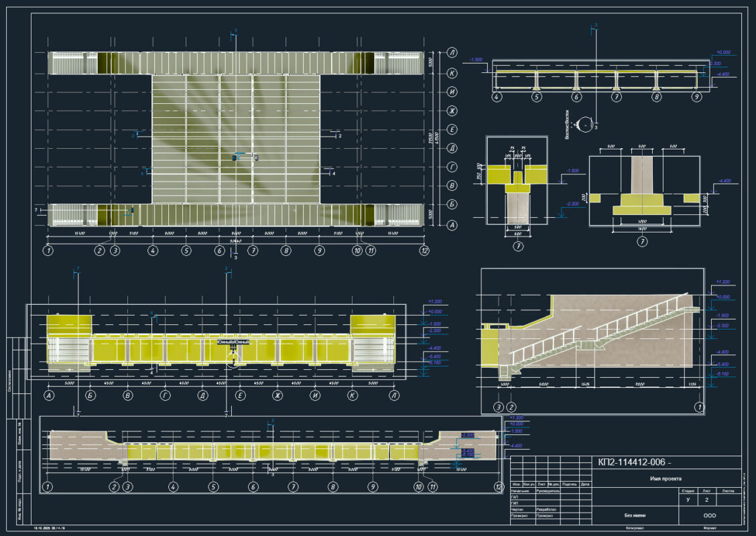Image resolution: width=756 pixels, height=536 pixels.
Task: Select axis bubble Л under the south elevation
Action: (x=395, y=396)
